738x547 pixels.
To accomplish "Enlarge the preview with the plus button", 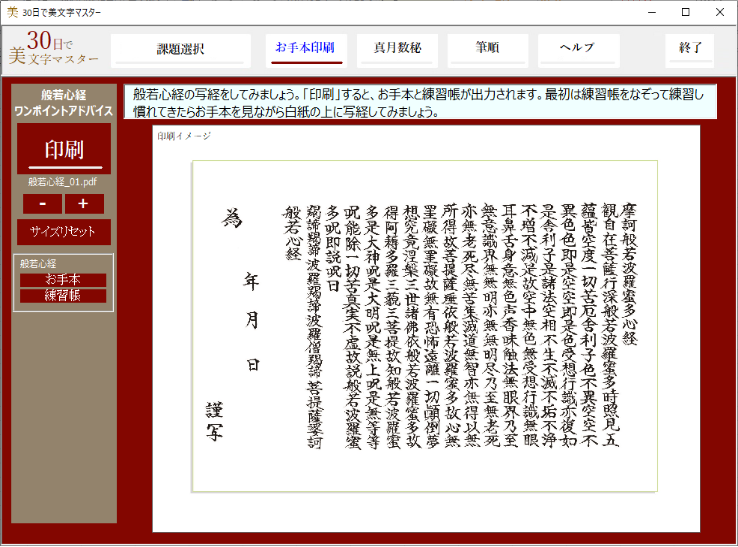I will tap(84, 204).
